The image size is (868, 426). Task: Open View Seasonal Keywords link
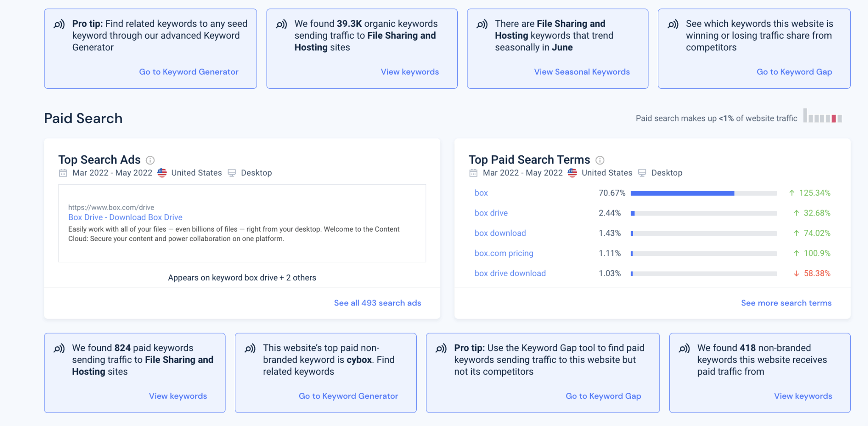(x=582, y=72)
